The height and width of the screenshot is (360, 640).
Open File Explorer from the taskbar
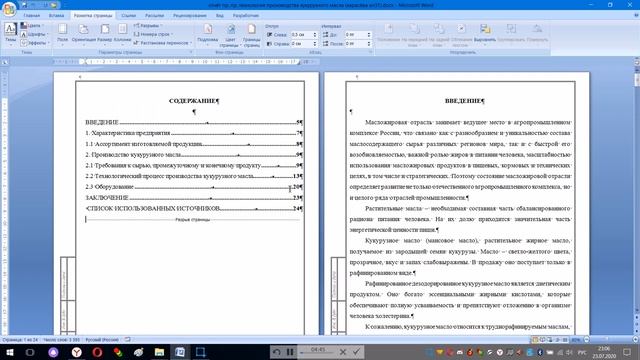pos(159,352)
